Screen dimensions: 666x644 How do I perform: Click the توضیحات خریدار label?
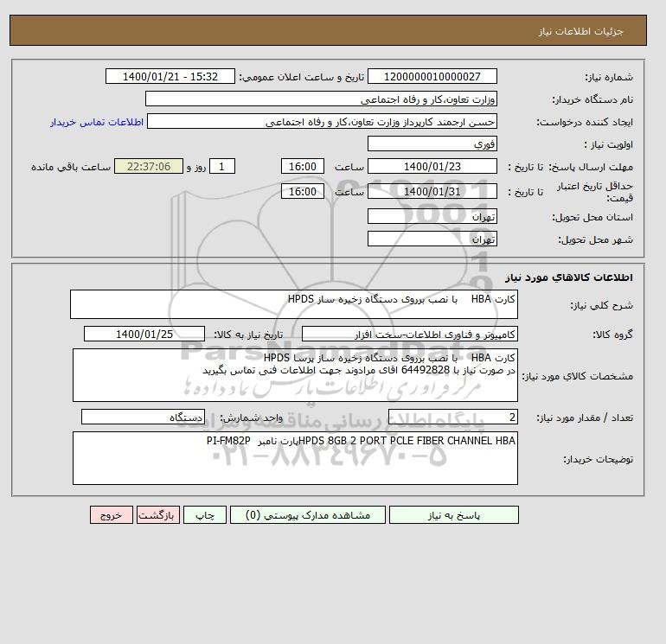(x=599, y=459)
